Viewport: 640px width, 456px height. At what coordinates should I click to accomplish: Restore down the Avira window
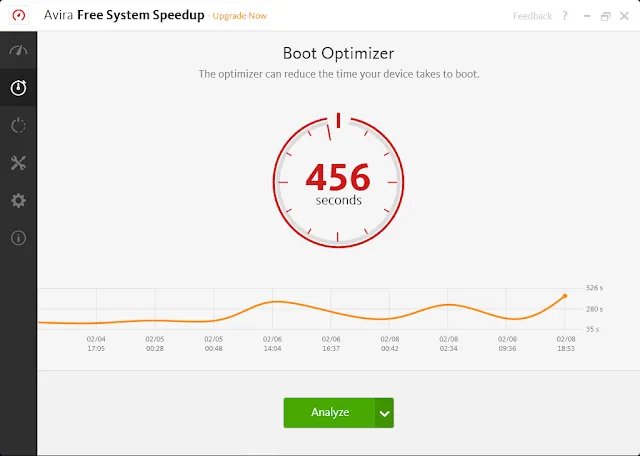(605, 16)
